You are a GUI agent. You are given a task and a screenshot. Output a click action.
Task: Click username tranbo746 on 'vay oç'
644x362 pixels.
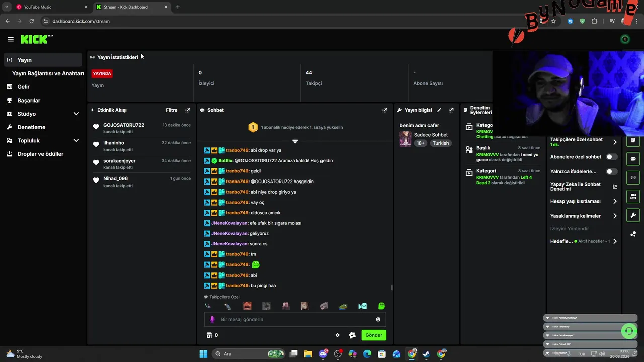point(237,202)
